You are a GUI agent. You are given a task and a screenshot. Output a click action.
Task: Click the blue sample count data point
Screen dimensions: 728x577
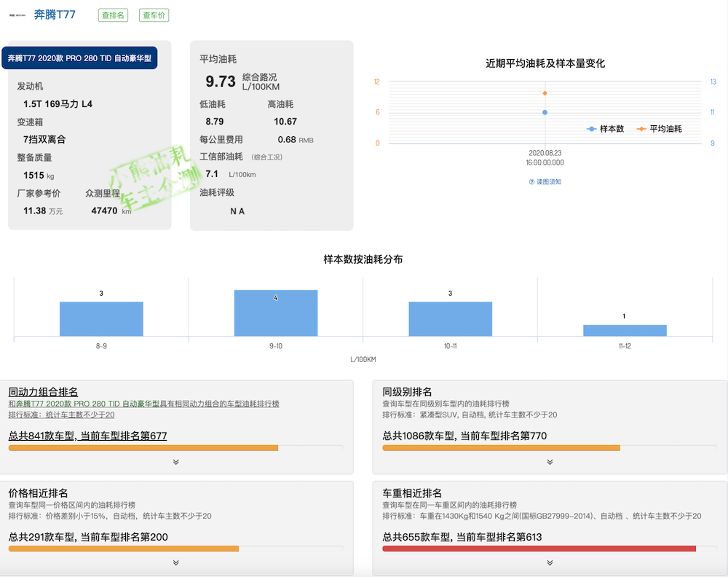[545, 112]
